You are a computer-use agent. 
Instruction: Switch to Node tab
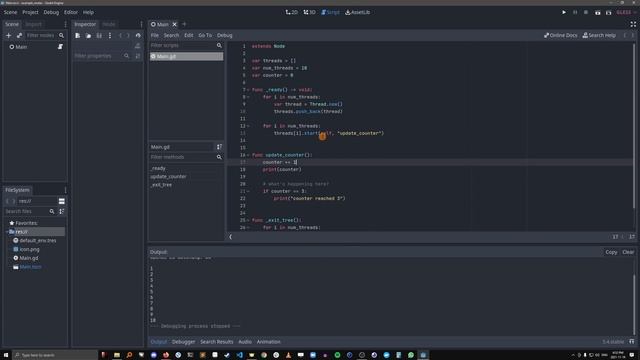(x=109, y=24)
